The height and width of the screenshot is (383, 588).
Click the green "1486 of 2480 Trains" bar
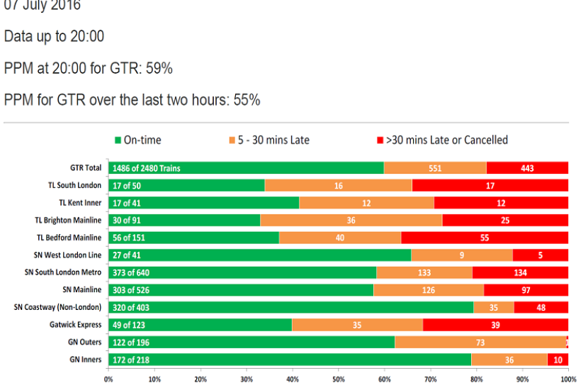pos(246,168)
